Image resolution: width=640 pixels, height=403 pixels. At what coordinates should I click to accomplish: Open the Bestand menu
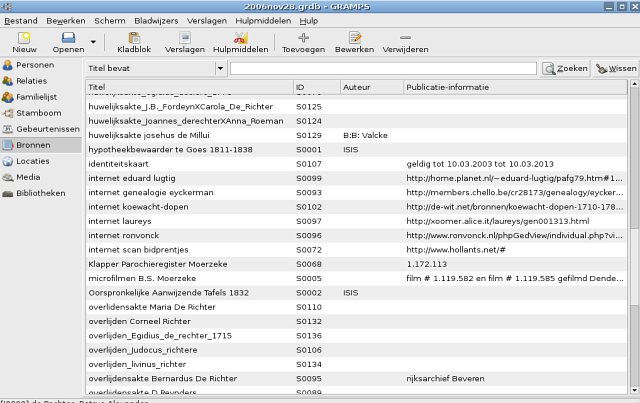coord(20,20)
